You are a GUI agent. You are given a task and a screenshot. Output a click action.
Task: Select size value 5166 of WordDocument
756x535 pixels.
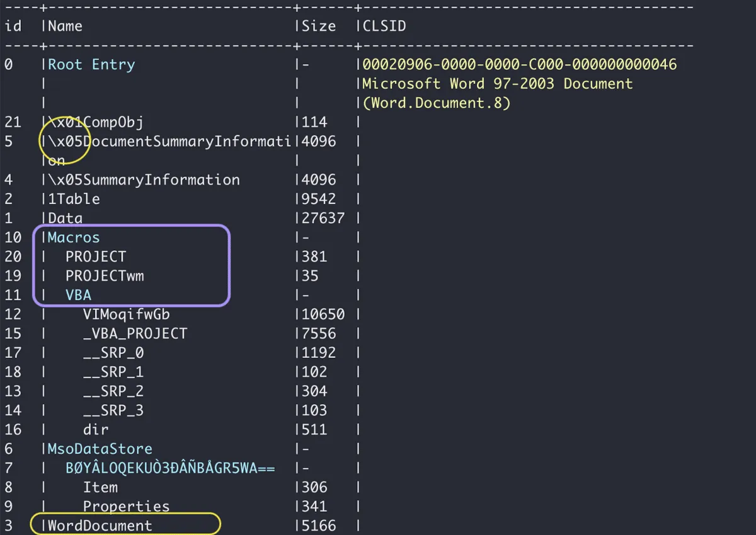[318, 526]
